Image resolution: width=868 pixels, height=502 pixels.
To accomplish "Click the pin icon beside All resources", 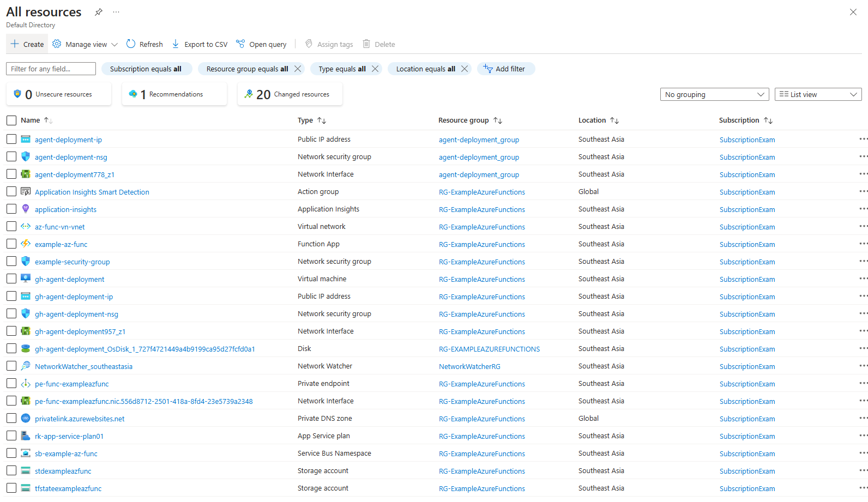I will pos(99,12).
